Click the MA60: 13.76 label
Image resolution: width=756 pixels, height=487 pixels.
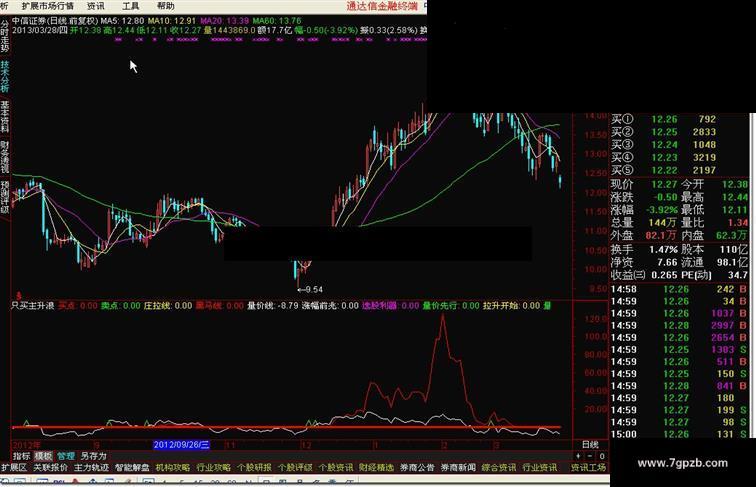click(277, 21)
